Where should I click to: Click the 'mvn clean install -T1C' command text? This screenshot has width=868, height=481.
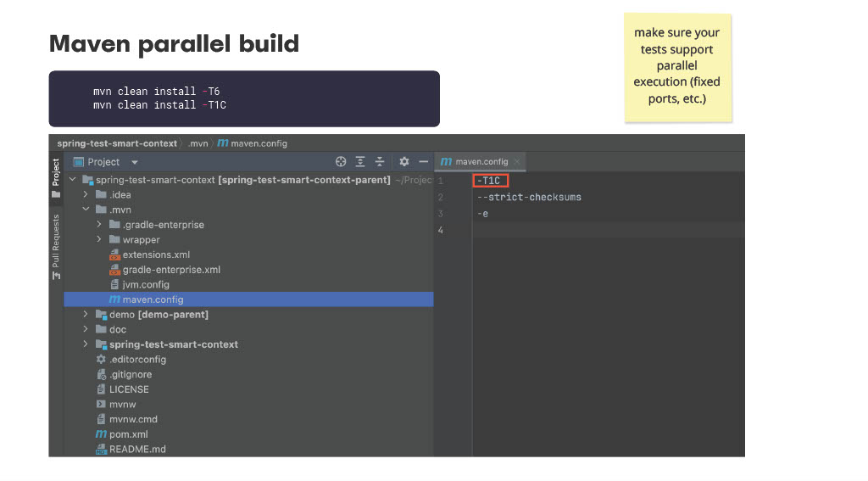click(159, 104)
